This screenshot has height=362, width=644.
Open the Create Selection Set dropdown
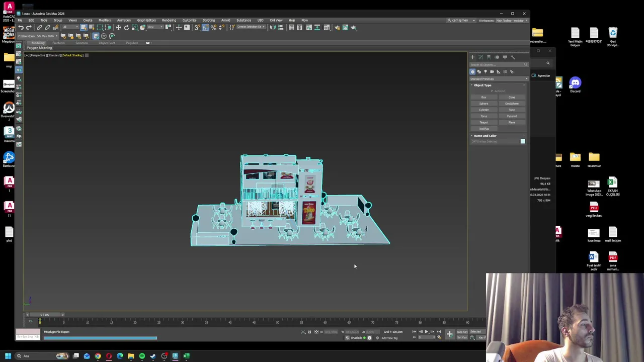coord(251,27)
